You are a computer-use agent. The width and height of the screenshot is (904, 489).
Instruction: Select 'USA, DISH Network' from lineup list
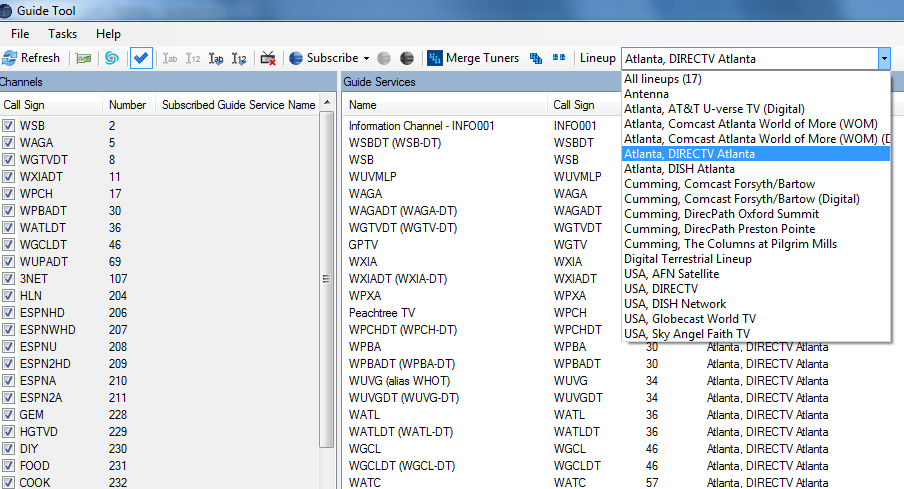(x=675, y=303)
